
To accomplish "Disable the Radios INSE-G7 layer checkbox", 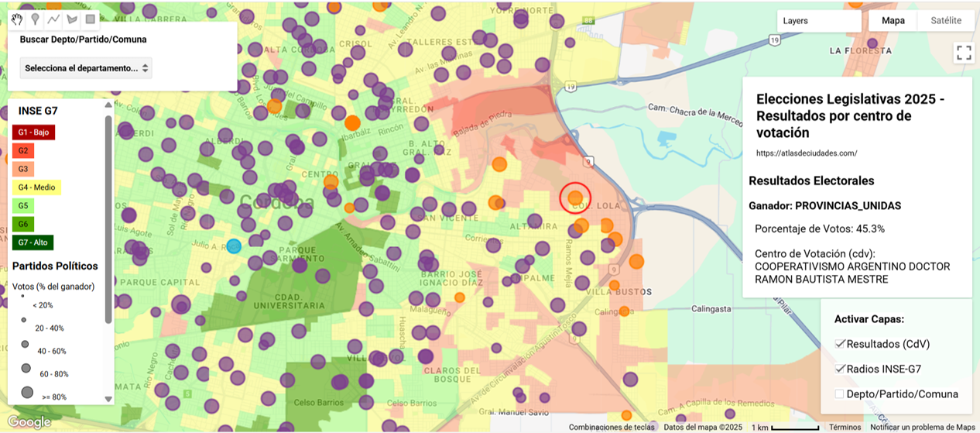I will [840, 369].
